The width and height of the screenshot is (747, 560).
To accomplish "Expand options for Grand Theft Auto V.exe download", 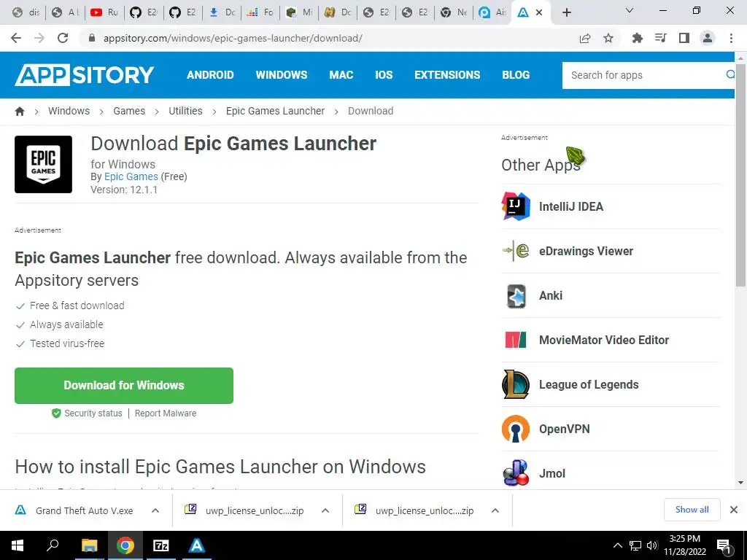I will (x=155, y=510).
